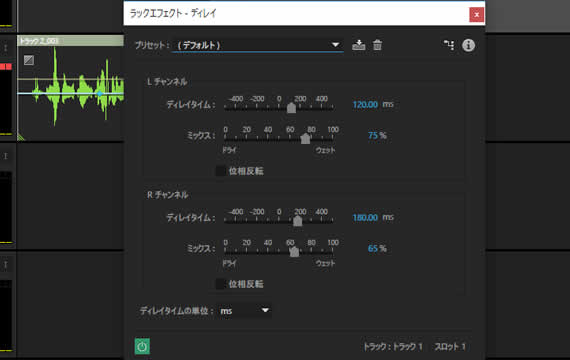Open the プリセット dropdown

coord(258,45)
